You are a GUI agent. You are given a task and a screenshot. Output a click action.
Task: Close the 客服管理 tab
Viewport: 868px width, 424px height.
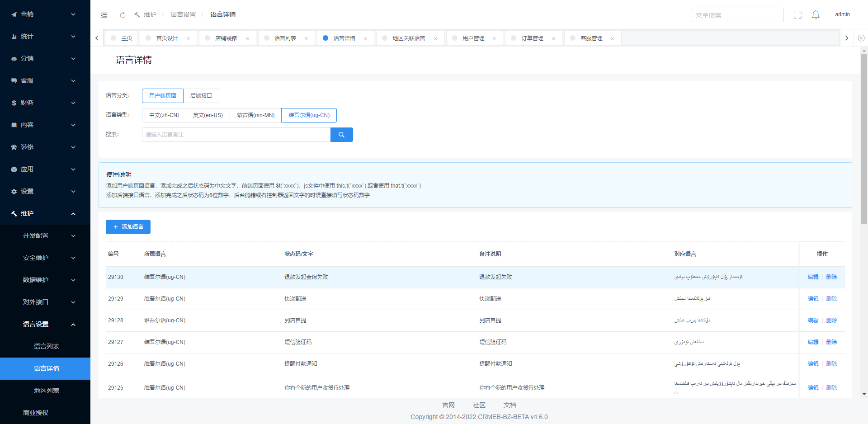click(x=613, y=38)
